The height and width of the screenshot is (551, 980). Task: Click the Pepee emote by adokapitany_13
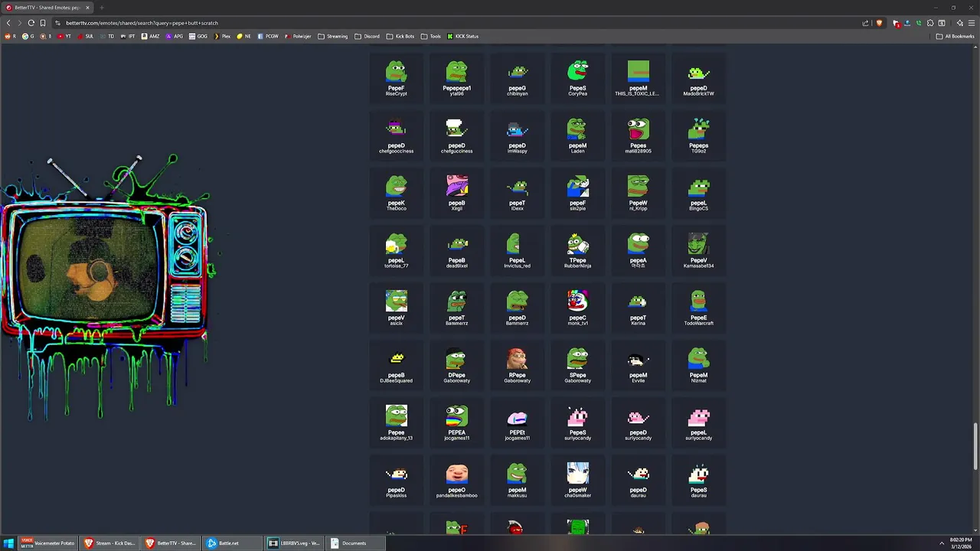point(396,422)
